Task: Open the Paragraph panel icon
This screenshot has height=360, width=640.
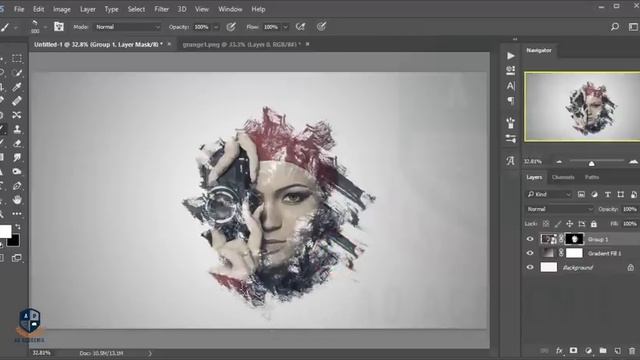Action: [x=511, y=100]
